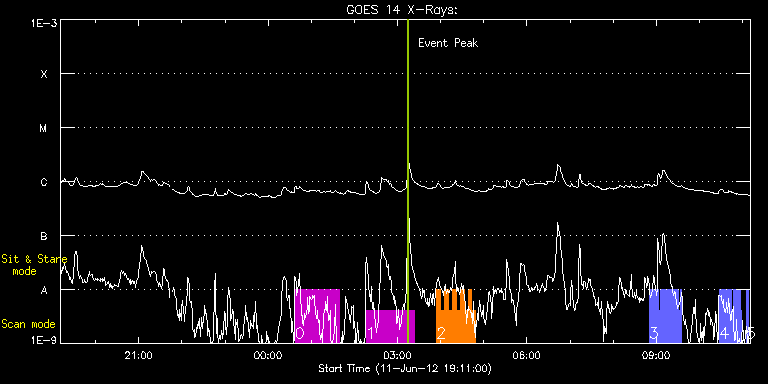
Task: Click the yellow Sit & Stare mode label
Action: [x=34, y=265]
